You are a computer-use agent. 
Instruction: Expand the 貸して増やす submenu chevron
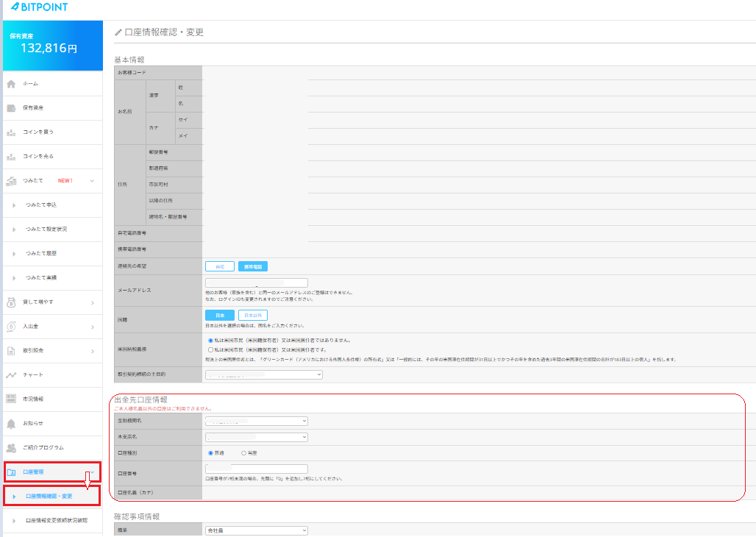tap(93, 302)
